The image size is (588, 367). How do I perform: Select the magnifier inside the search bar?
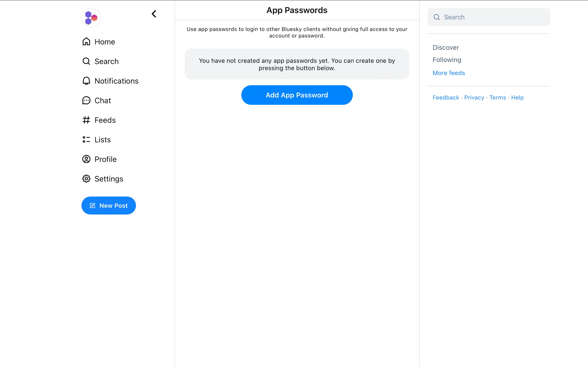click(x=437, y=17)
